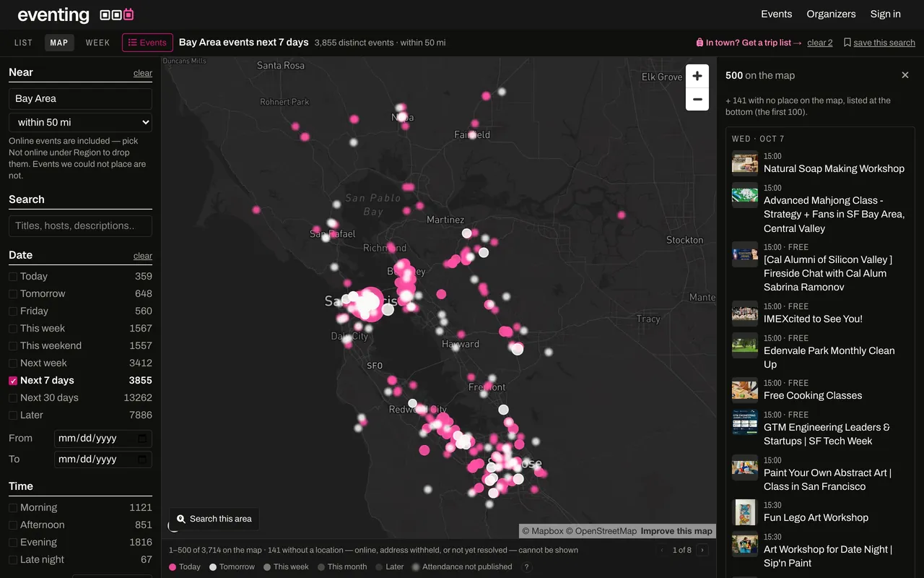This screenshot has height=578, width=924.
Task: Go to the next results page arrow
Action: pyautogui.click(x=702, y=550)
